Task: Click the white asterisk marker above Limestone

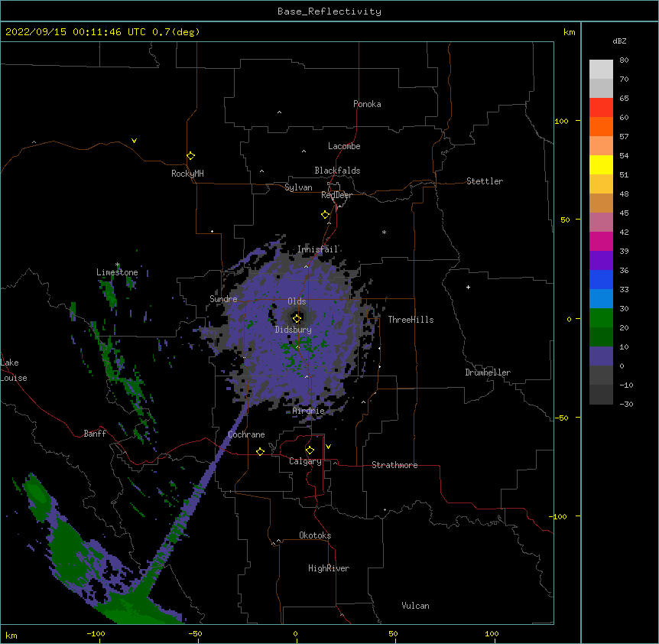Action: point(117,265)
